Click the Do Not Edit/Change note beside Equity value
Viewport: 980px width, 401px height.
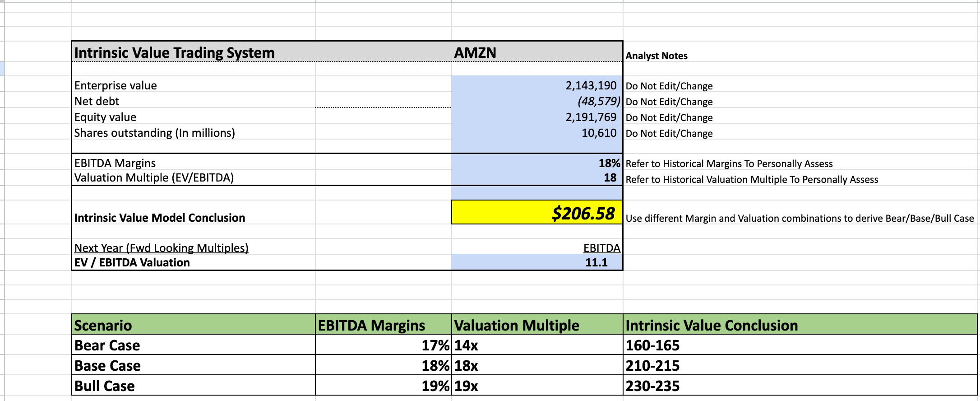tap(669, 118)
